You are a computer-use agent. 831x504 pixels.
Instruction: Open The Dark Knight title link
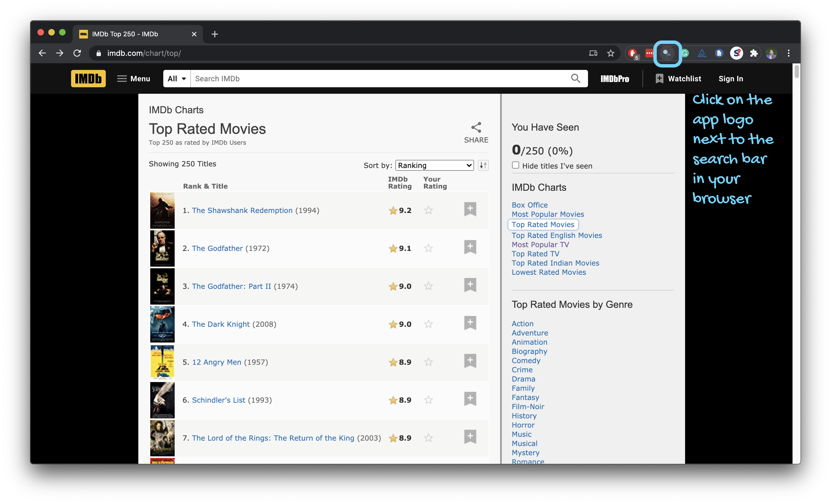point(221,324)
